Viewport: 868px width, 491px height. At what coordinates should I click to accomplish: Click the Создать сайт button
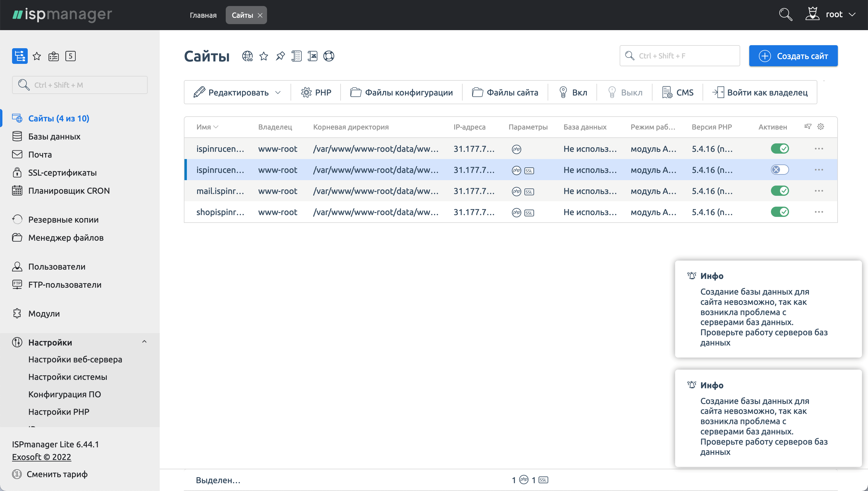793,56
